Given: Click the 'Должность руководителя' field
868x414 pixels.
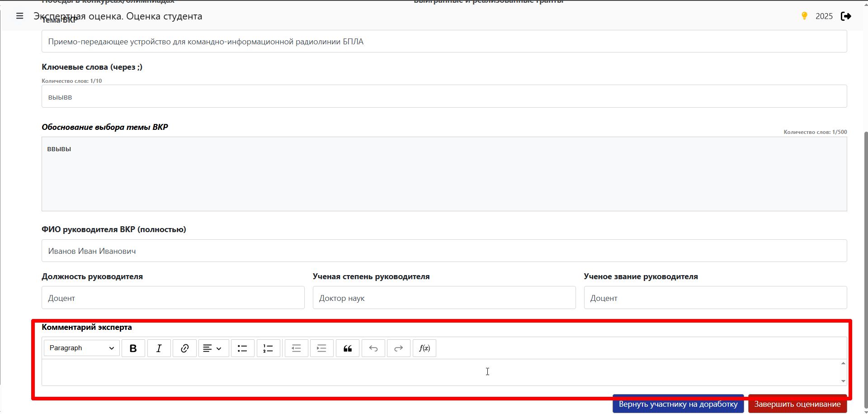Looking at the screenshot, I should coord(173,298).
